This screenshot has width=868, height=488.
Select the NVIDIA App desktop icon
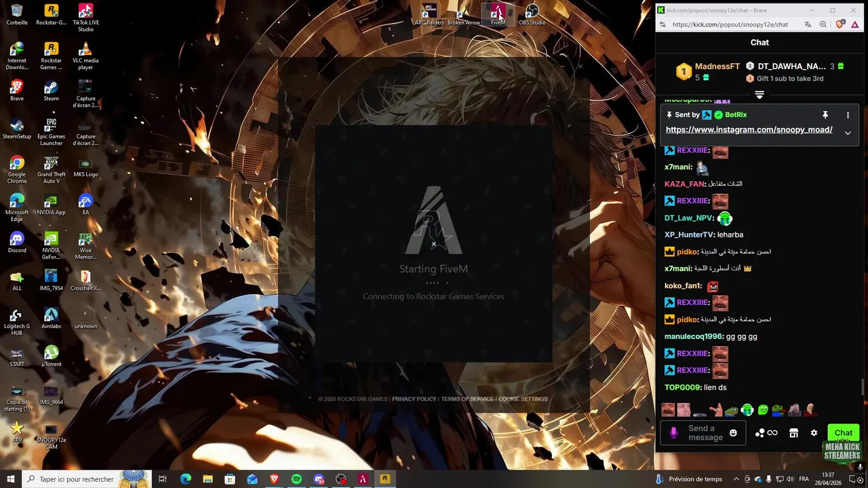coord(51,205)
